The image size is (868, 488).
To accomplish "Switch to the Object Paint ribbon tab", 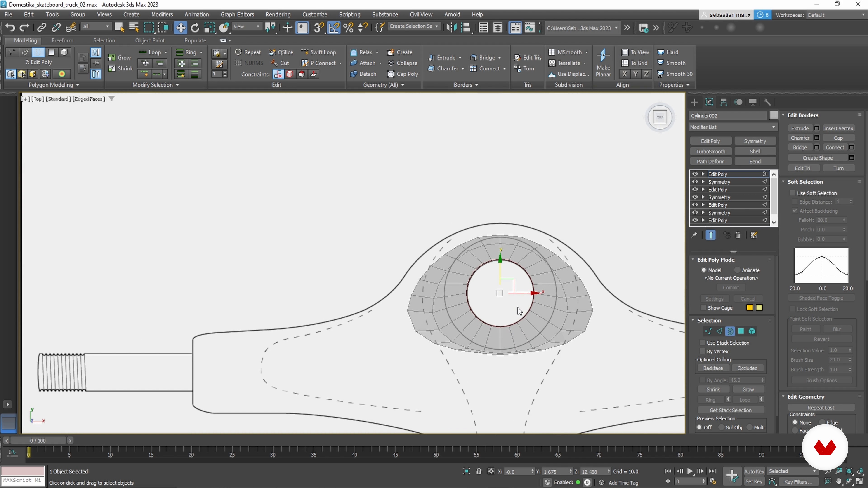I will [x=150, y=40].
